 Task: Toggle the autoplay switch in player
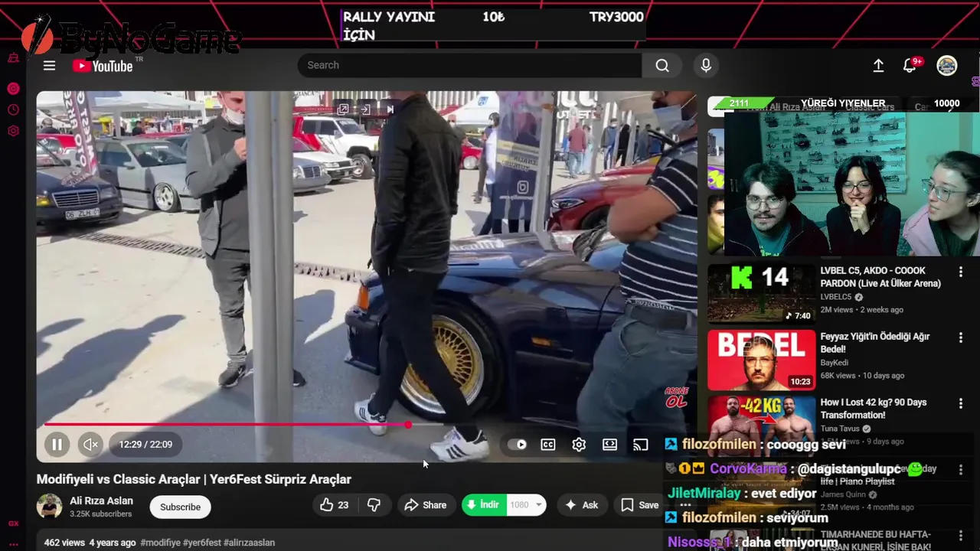tap(518, 444)
